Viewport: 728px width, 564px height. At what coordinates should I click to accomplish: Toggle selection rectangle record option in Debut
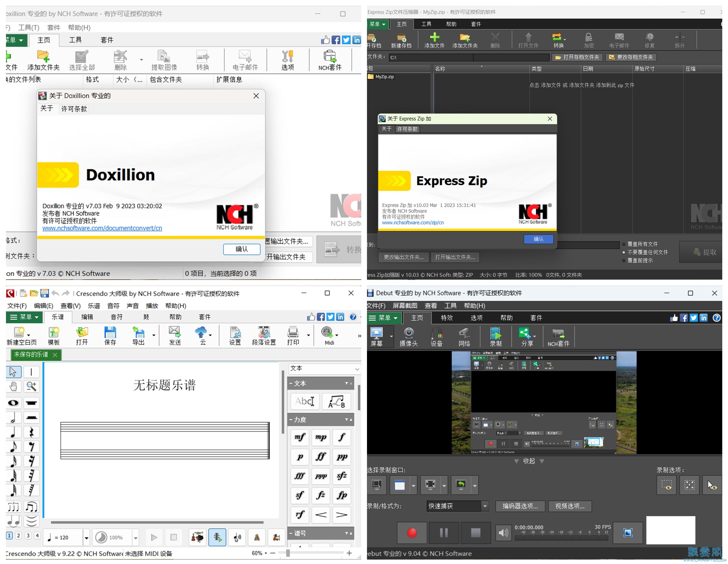pyautogui.click(x=666, y=485)
